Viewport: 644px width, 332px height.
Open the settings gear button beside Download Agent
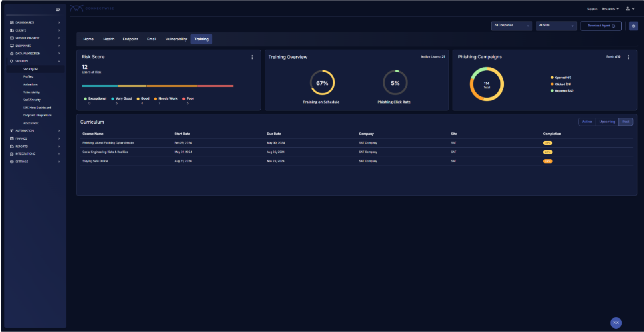[633, 26]
